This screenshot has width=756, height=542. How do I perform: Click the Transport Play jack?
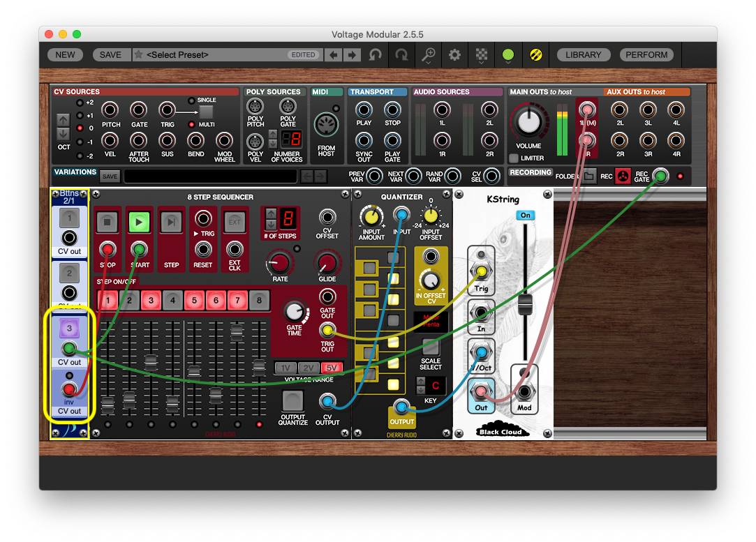point(364,110)
